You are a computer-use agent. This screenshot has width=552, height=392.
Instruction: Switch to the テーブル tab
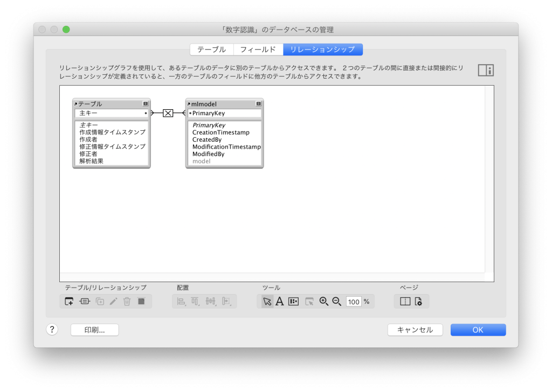click(x=211, y=50)
